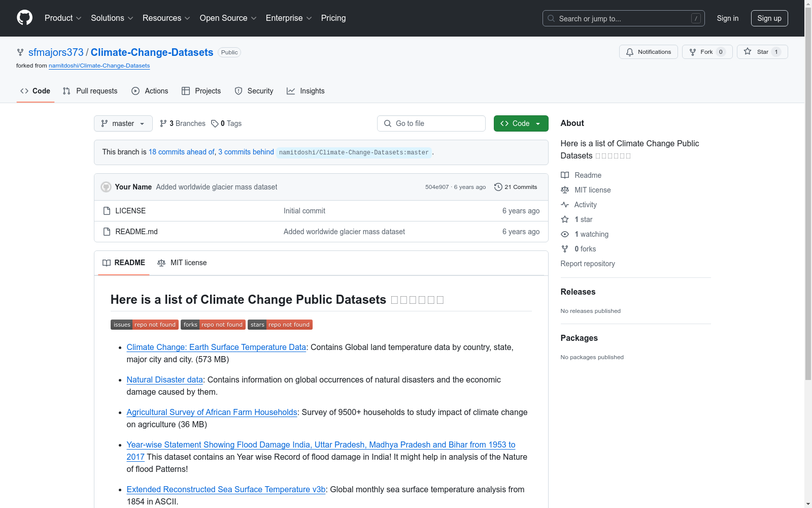Click the search magnifier icon in header
Image resolution: width=812 pixels, height=508 pixels.
[551, 18]
